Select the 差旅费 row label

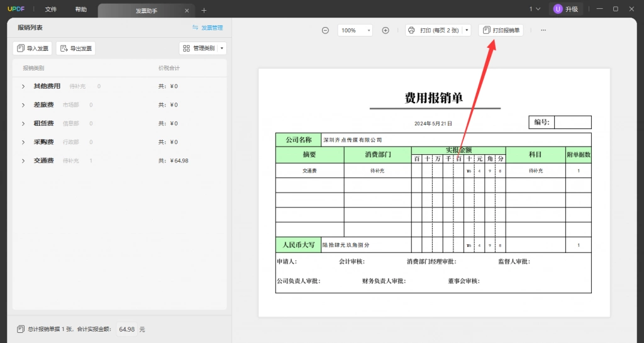coord(43,104)
